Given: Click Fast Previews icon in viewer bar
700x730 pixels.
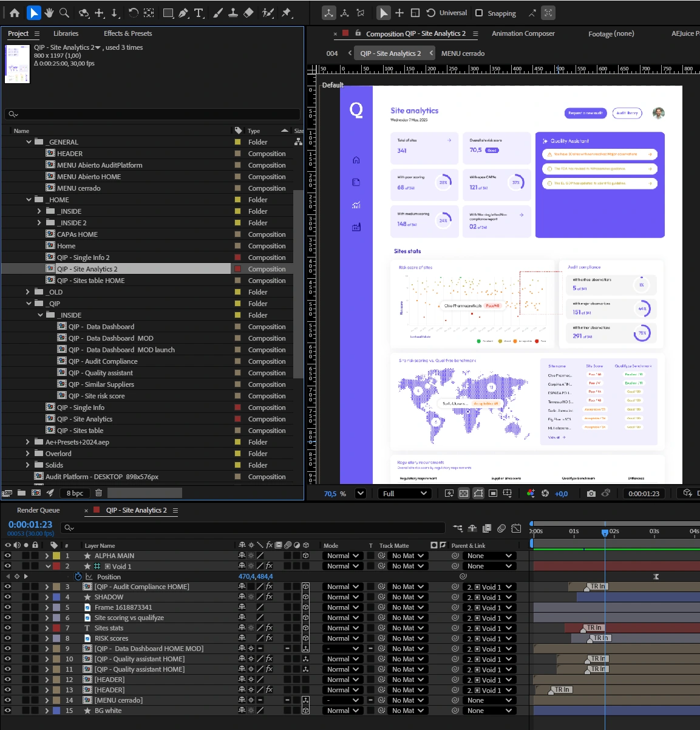Looking at the screenshot, I should pos(449,493).
